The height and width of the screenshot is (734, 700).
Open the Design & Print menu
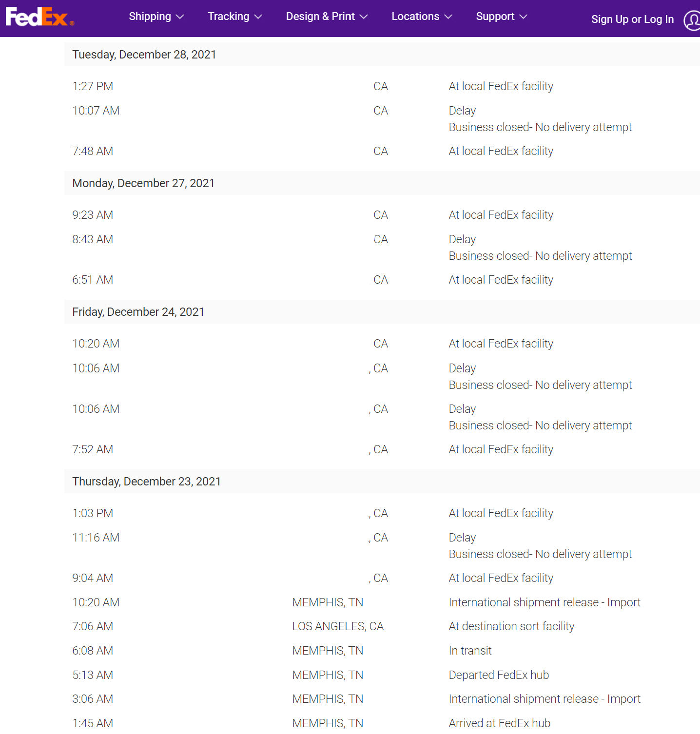320,16
